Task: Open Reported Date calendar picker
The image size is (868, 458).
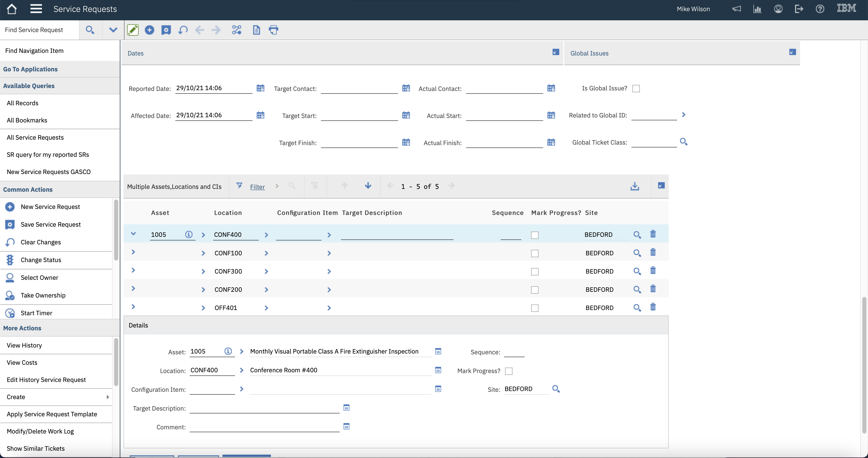Action: [261, 88]
